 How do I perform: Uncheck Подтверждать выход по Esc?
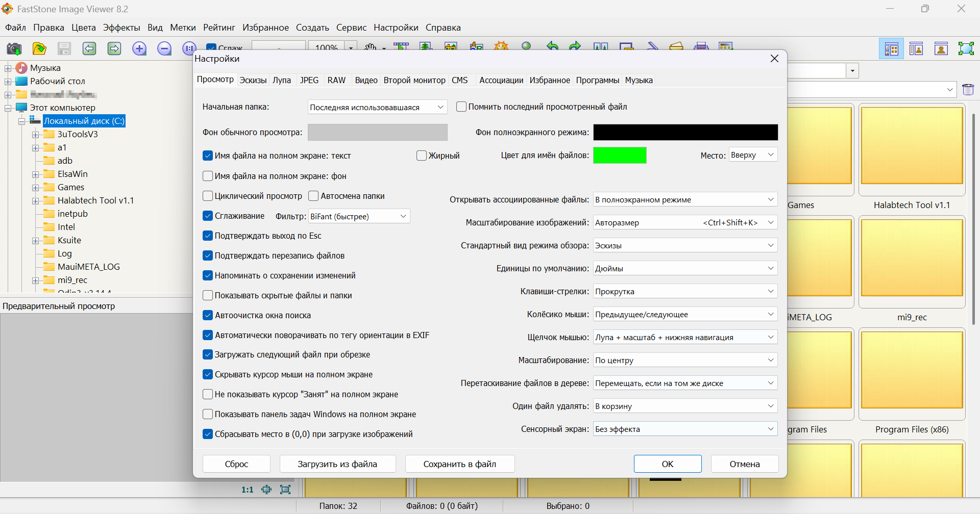[x=208, y=236]
